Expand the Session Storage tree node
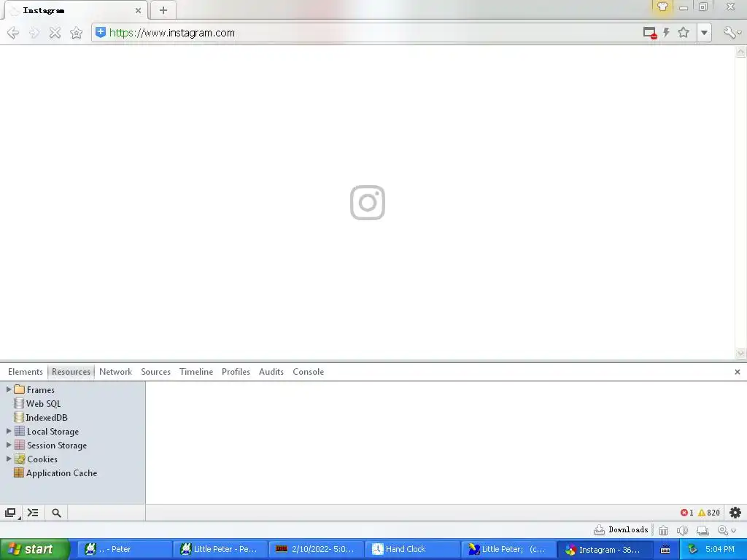This screenshot has width=747, height=560. (8, 445)
